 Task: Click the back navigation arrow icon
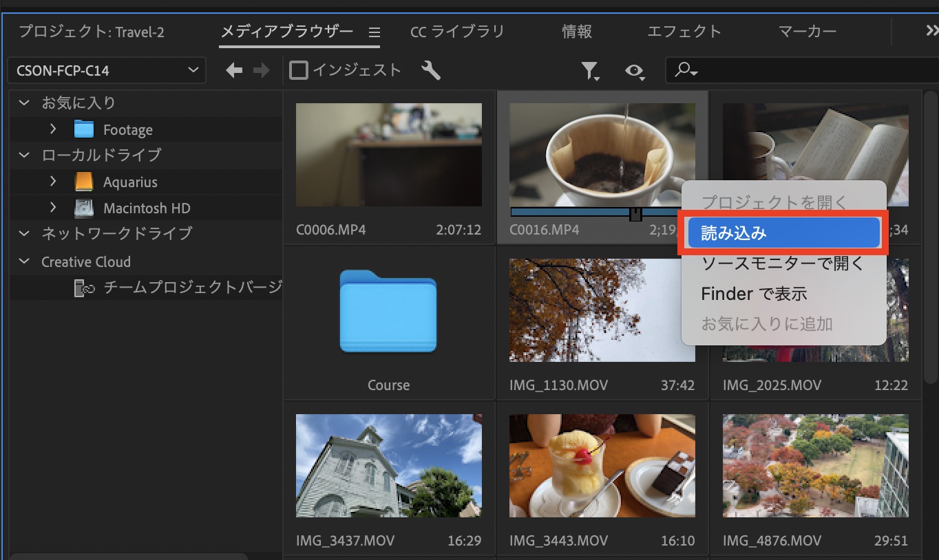[x=234, y=70]
